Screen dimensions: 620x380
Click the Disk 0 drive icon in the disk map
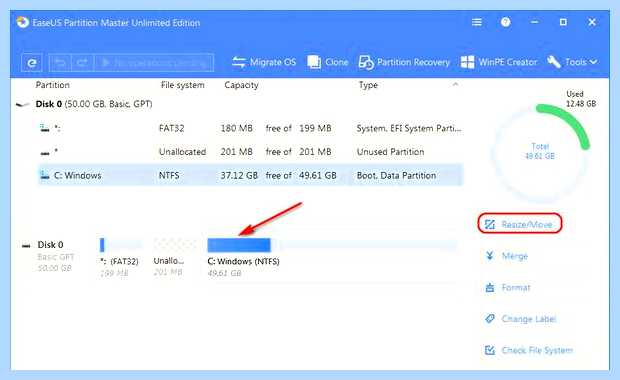[26, 246]
